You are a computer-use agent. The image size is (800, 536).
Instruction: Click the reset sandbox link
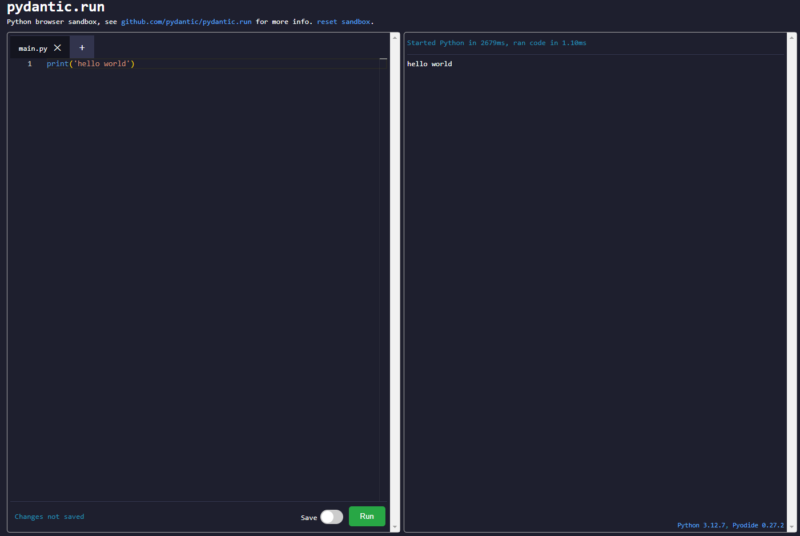point(343,21)
